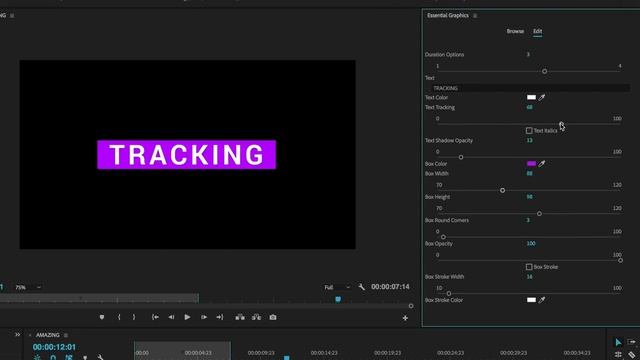Screen dimensions: 640x360
Task: Click the Lift button
Action: (240, 317)
